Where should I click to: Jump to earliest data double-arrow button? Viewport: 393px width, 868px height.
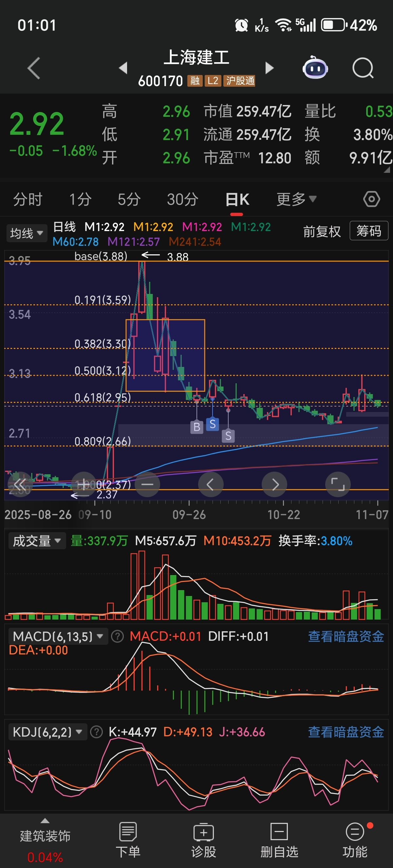[x=20, y=484]
